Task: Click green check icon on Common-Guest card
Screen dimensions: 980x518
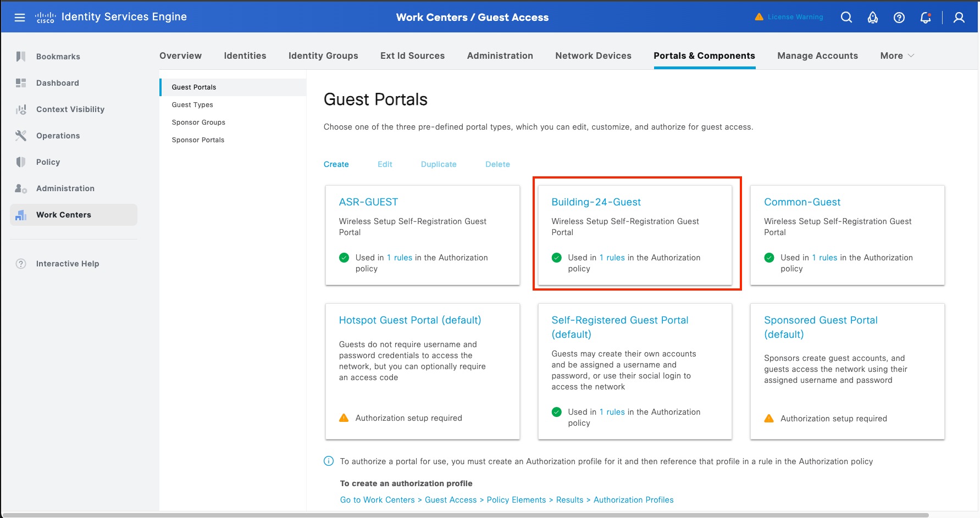Action: (769, 258)
